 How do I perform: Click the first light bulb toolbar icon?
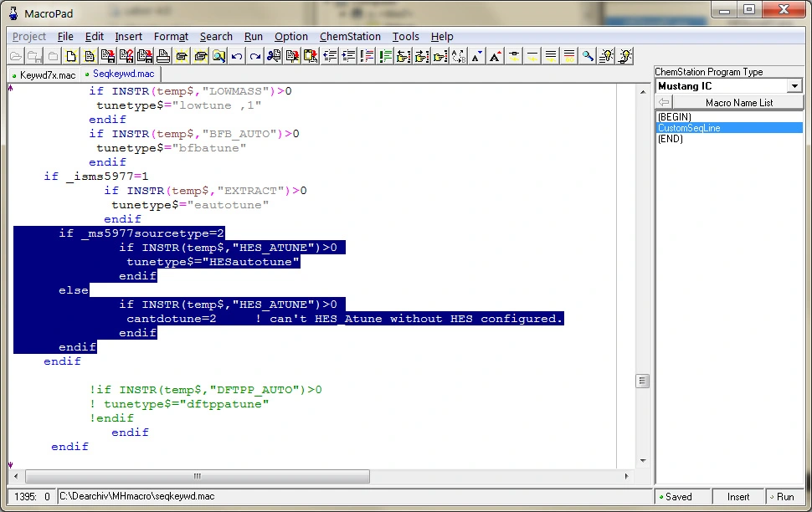[606, 56]
